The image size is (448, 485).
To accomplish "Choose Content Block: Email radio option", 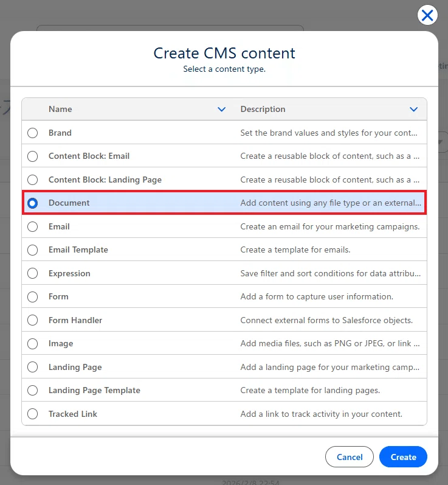I will click(x=32, y=156).
